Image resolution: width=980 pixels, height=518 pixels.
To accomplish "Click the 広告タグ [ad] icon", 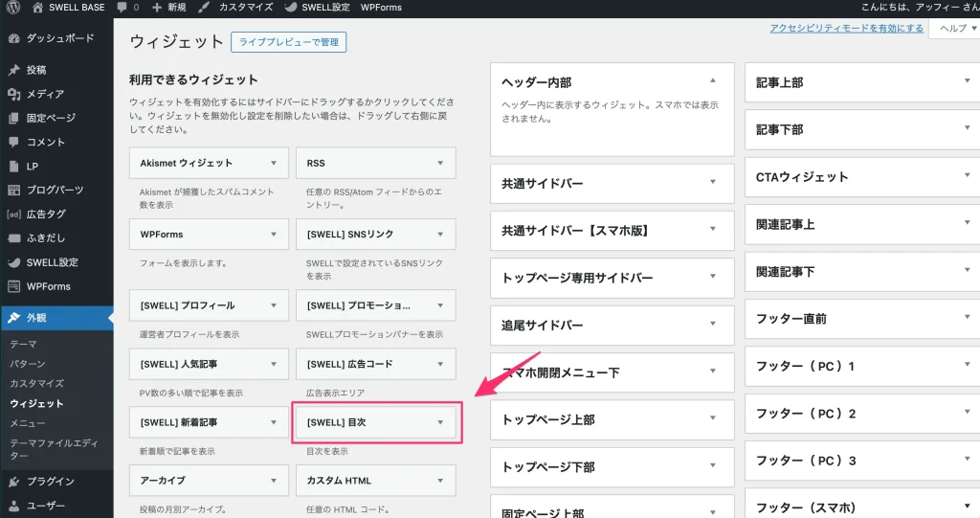I will click(13, 214).
